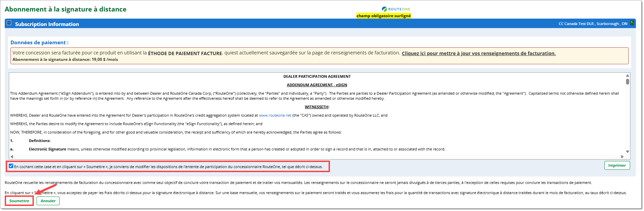The width and height of the screenshot is (644, 211).
Task: Click the 'champ obligatoire surligné' highlighted text
Action: click(x=383, y=16)
